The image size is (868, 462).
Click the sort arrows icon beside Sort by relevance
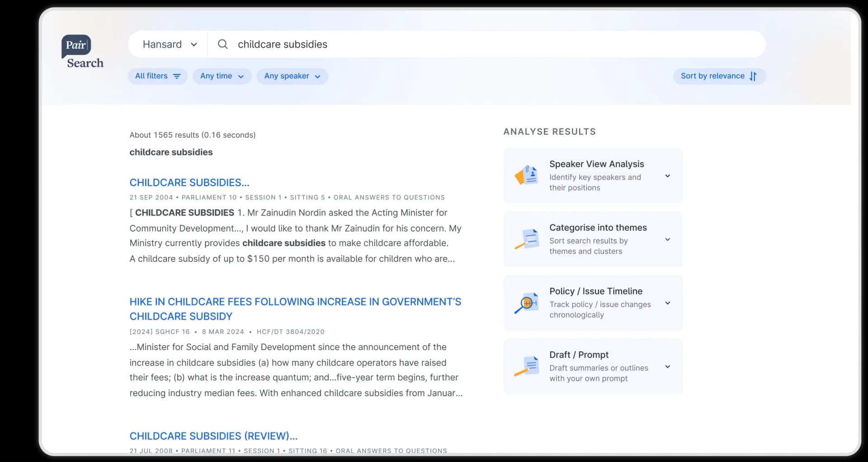(x=753, y=76)
